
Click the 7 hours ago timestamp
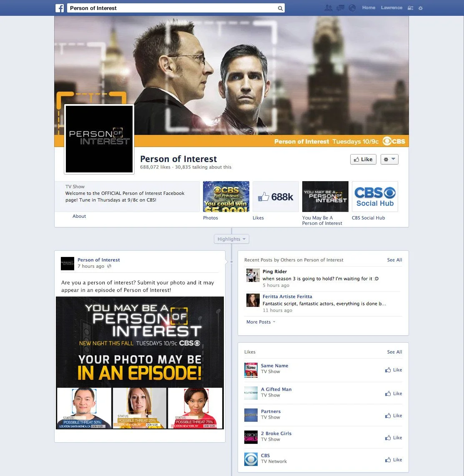[x=91, y=266]
